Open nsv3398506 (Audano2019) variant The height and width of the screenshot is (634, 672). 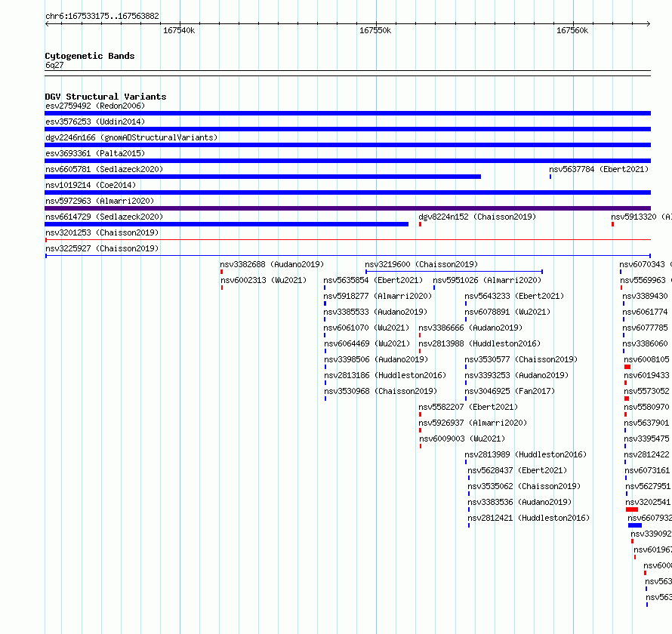point(376,359)
